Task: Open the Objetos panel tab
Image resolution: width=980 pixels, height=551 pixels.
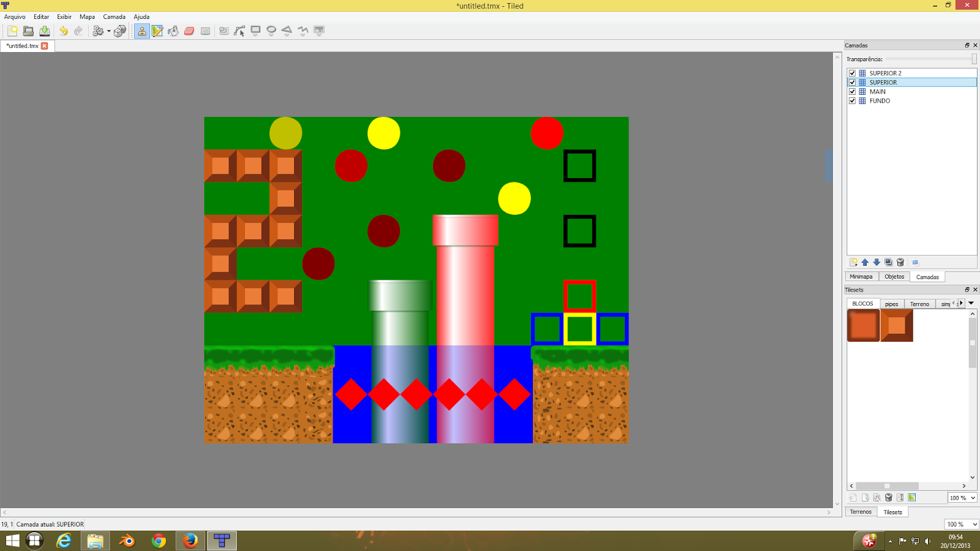Action: point(894,276)
